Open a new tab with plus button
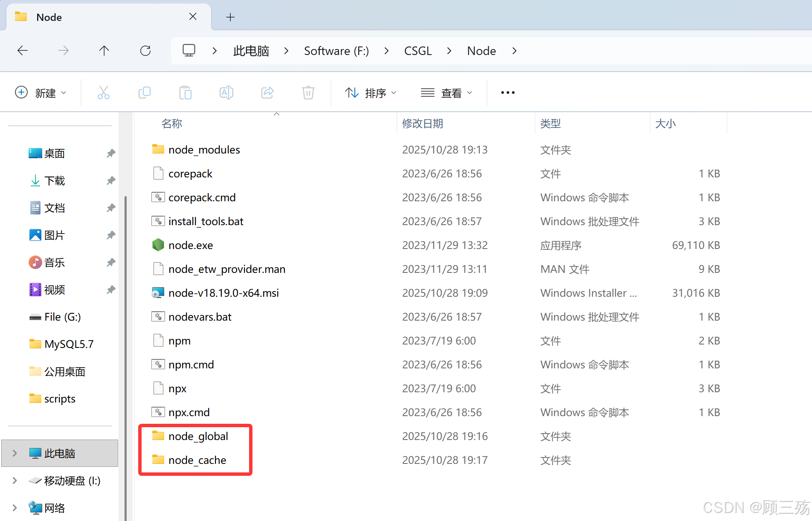 [230, 17]
